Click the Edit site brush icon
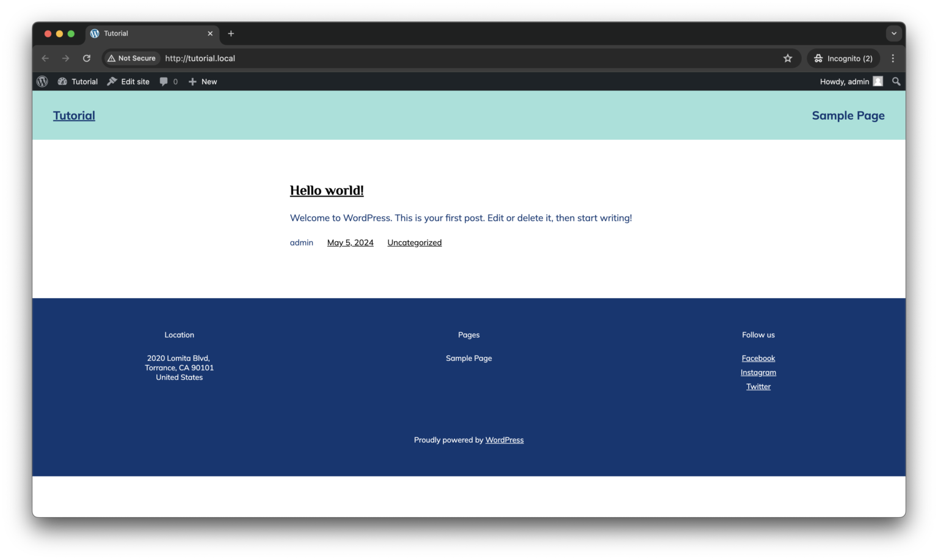Screen dimensions: 938x560 pyautogui.click(x=112, y=81)
